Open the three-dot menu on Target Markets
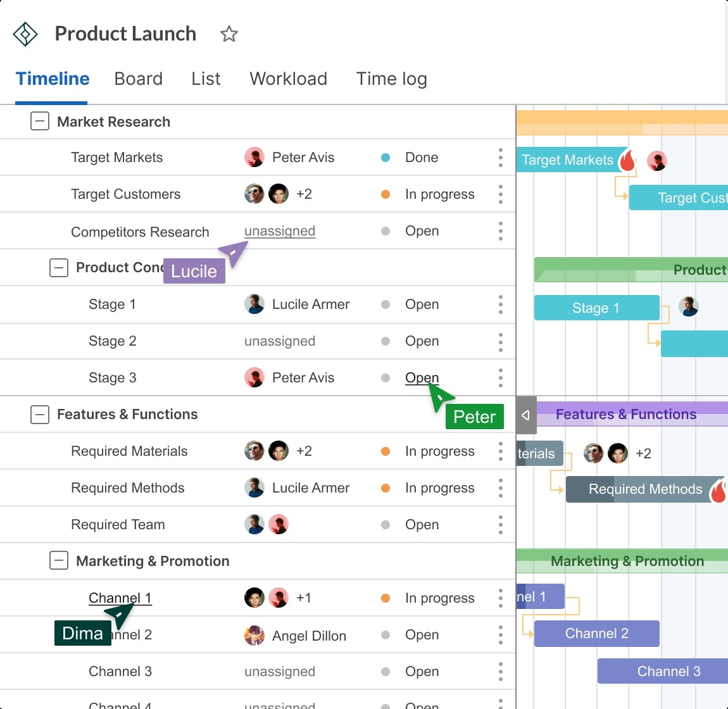The height and width of the screenshot is (709, 728). pos(500,158)
